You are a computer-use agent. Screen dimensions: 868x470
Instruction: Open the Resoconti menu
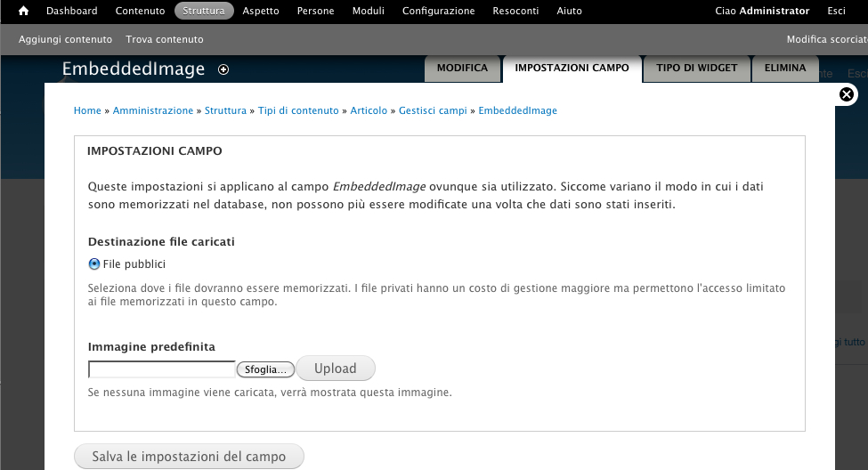click(x=515, y=11)
